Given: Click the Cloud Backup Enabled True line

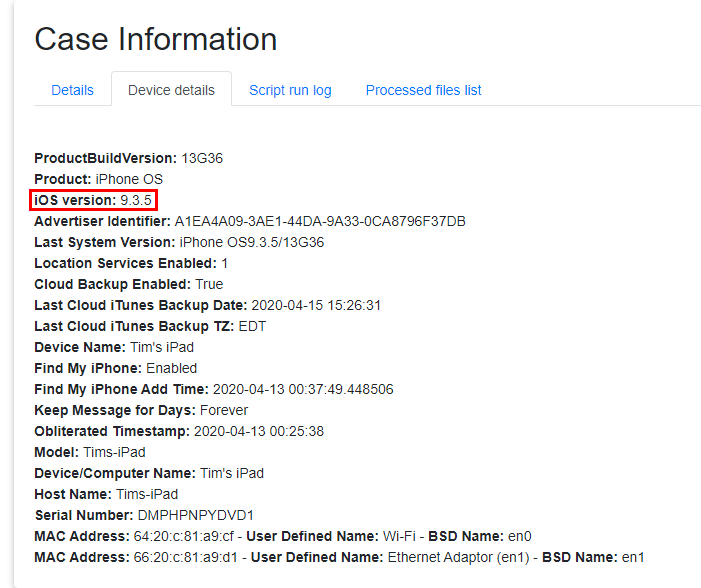Looking at the screenshot, I should (128, 284).
